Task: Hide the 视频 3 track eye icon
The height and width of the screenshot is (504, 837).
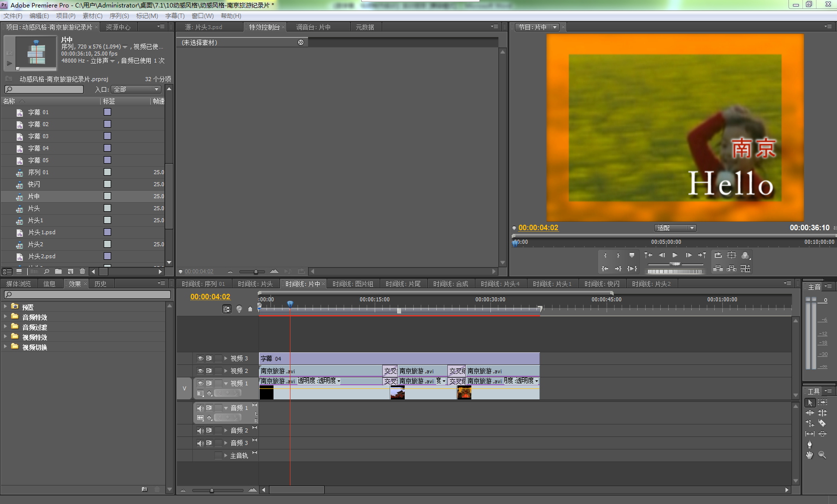Action: point(200,358)
